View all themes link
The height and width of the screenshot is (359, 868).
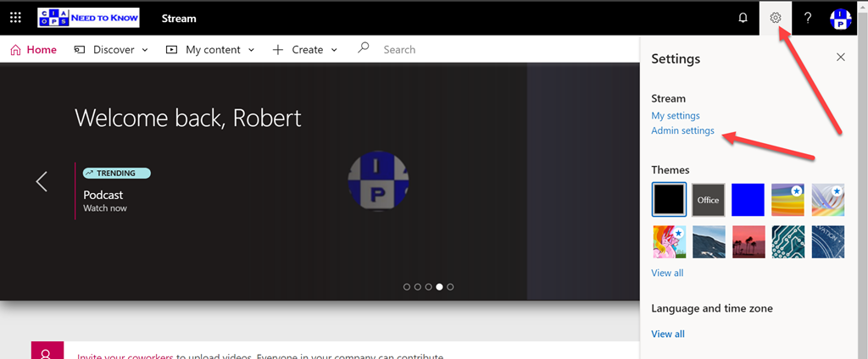point(667,273)
